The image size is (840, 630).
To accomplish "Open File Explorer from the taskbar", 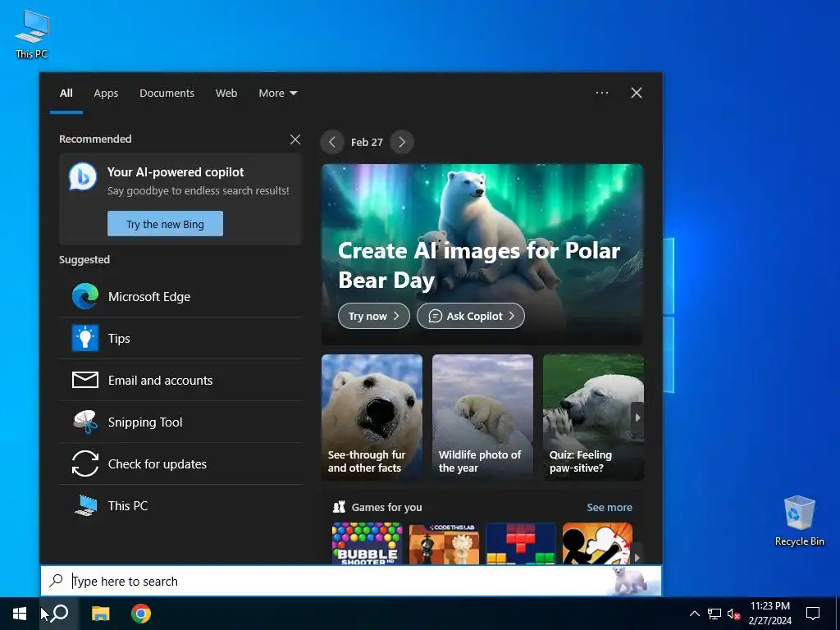I will pos(100,614).
